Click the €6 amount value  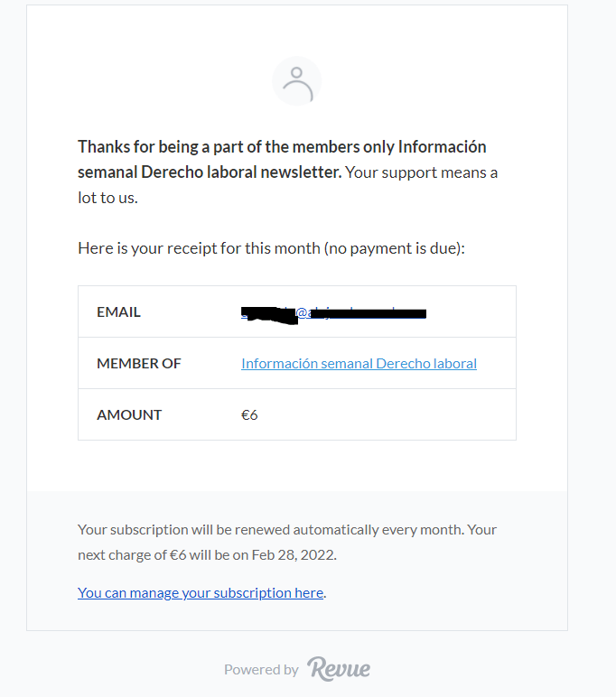coord(249,415)
